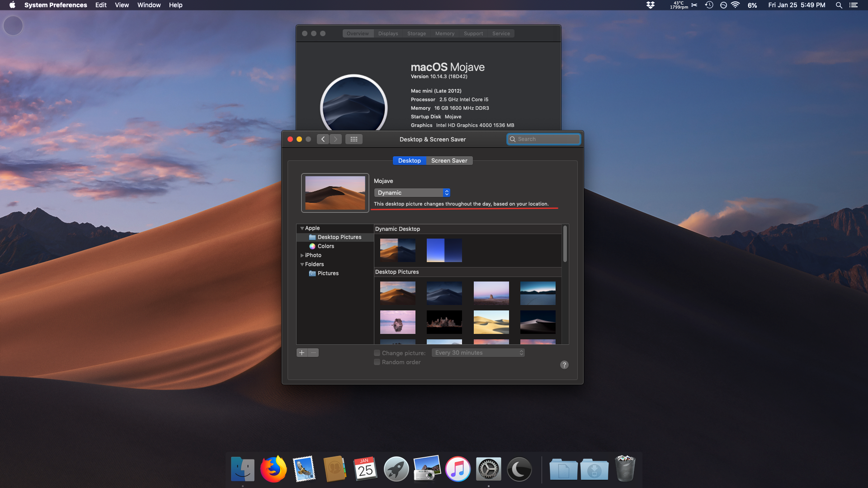Open Image Capture camera icon in Dock
The width and height of the screenshot is (868, 488).
coord(427,469)
